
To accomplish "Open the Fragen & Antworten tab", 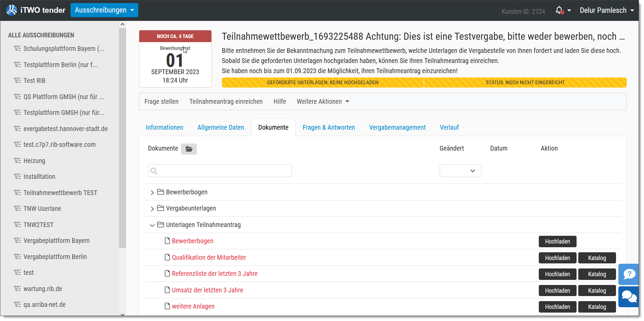I will (x=329, y=127).
